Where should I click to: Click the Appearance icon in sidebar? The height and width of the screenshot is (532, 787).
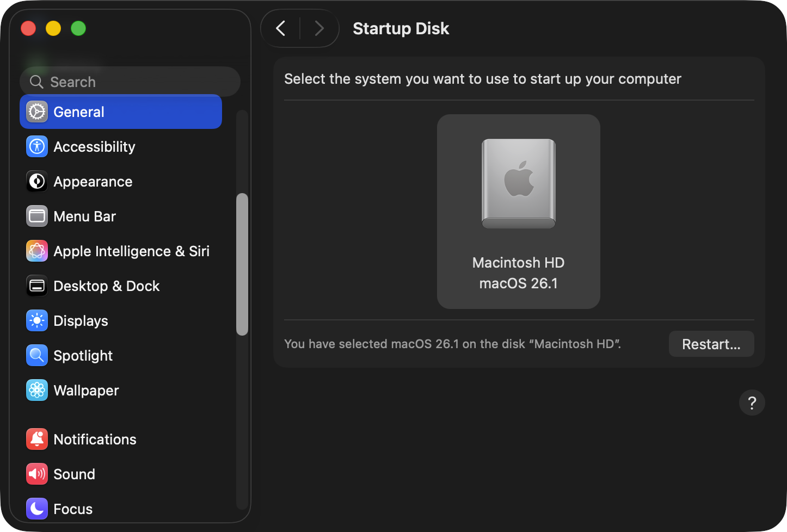(37, 181)
